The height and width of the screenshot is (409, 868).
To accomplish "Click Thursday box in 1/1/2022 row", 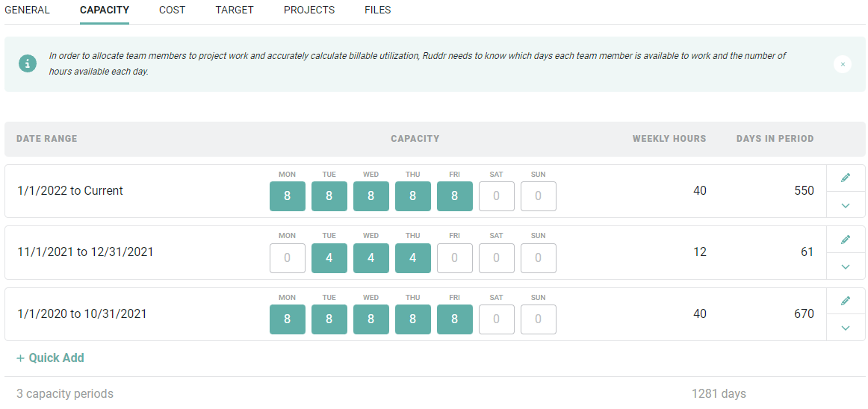I will coord(413,196).
